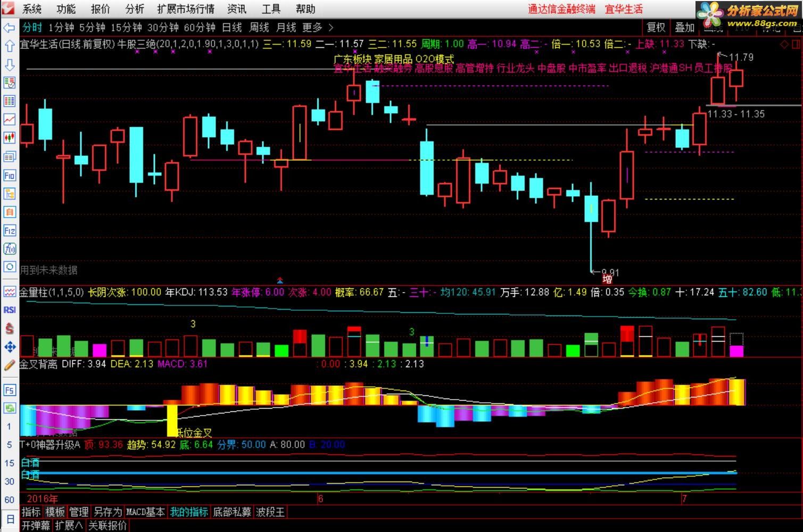803x532 pixels.
Task: Expand the 更多 more periods dropdown
Action: pyautogui.click(x=318, y=28)
